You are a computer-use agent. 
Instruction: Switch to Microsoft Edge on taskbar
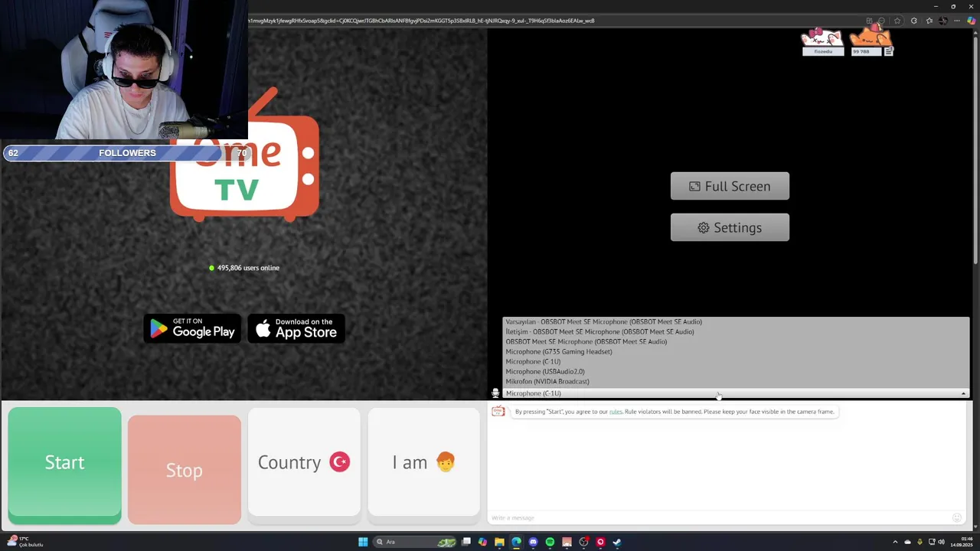[x=516, y=542]
